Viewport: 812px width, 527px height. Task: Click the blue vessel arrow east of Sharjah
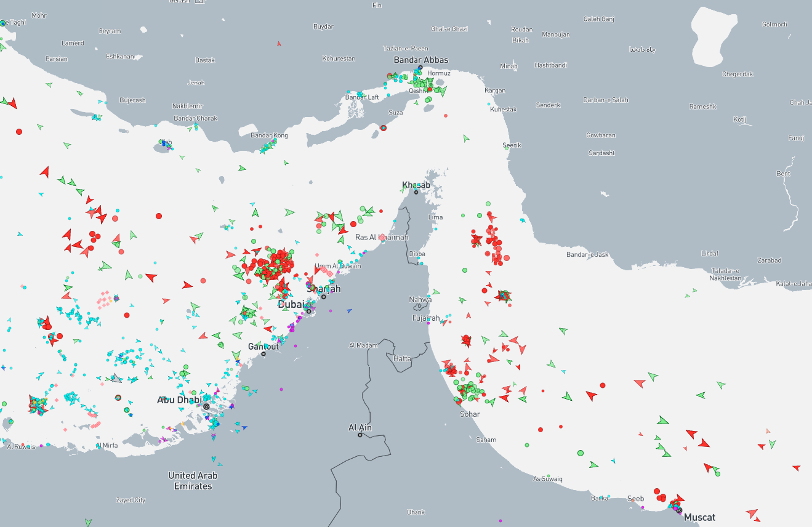point(349,310)
